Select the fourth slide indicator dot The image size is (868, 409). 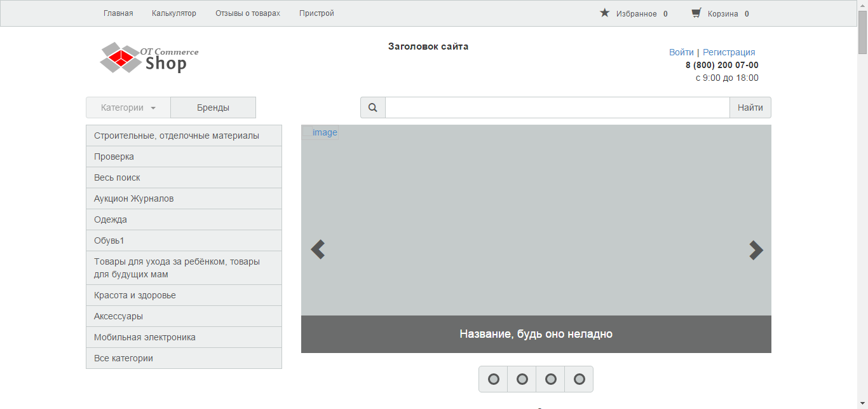(x=579, y=379)
